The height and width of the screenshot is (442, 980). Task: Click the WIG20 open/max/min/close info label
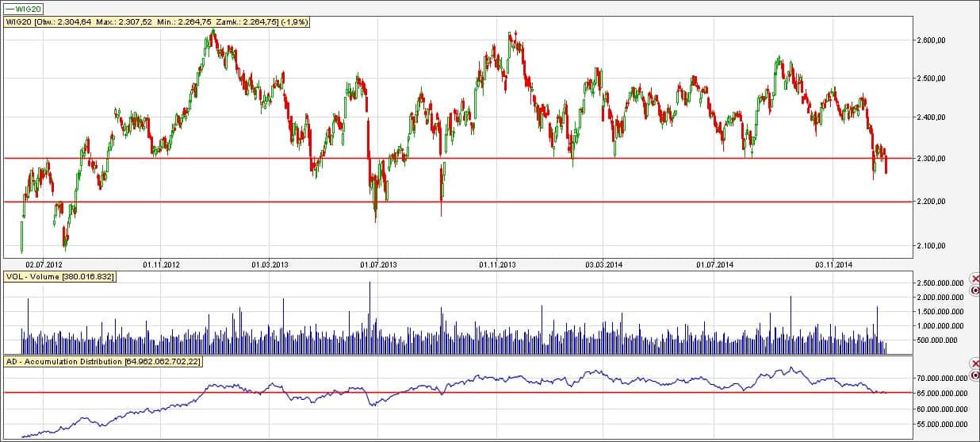pos(157,21)
